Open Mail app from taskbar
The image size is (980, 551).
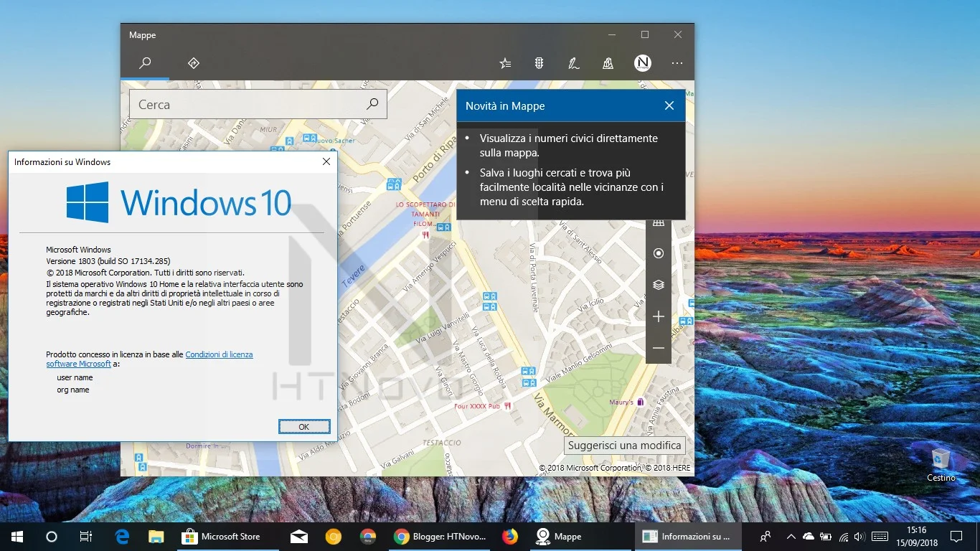(299, 537)
